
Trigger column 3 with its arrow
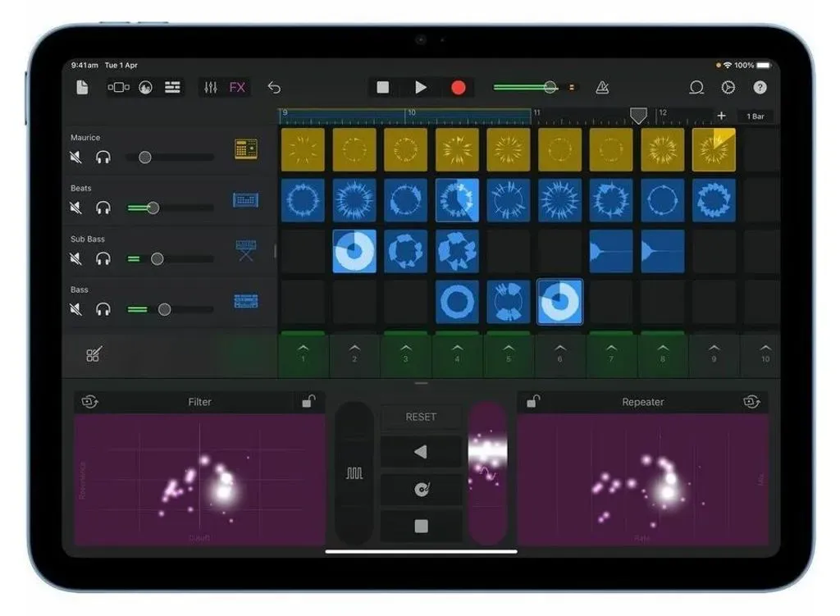click(x=405, y=354)
